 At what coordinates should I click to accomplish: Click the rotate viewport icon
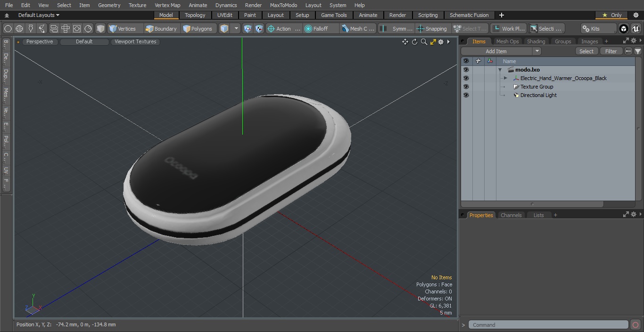(414, 42)
